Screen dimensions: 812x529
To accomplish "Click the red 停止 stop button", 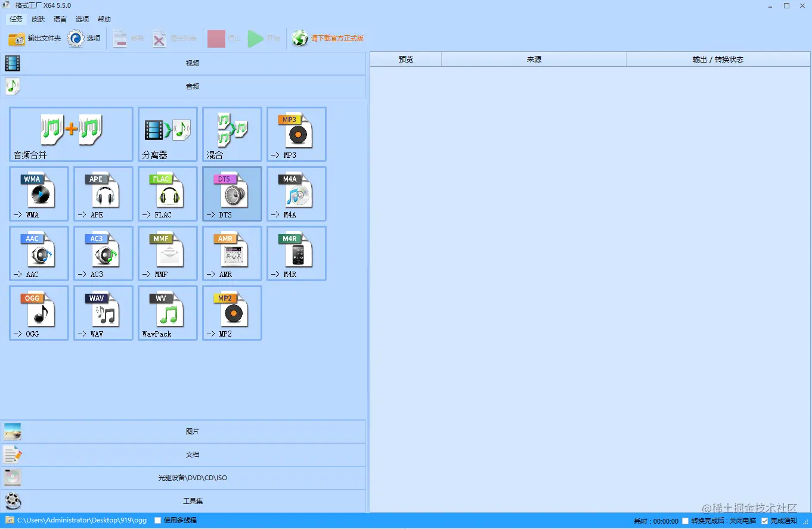I will (x=224, y=39).
